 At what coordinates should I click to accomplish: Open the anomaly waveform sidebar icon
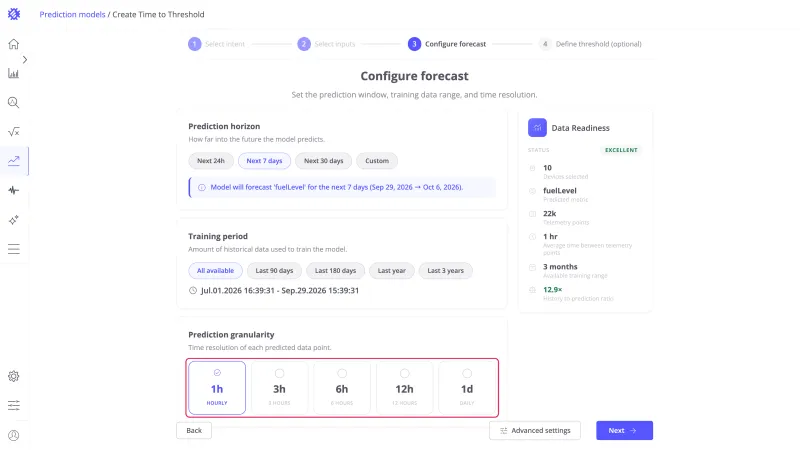pyautogui.click(x=14, y=190)
